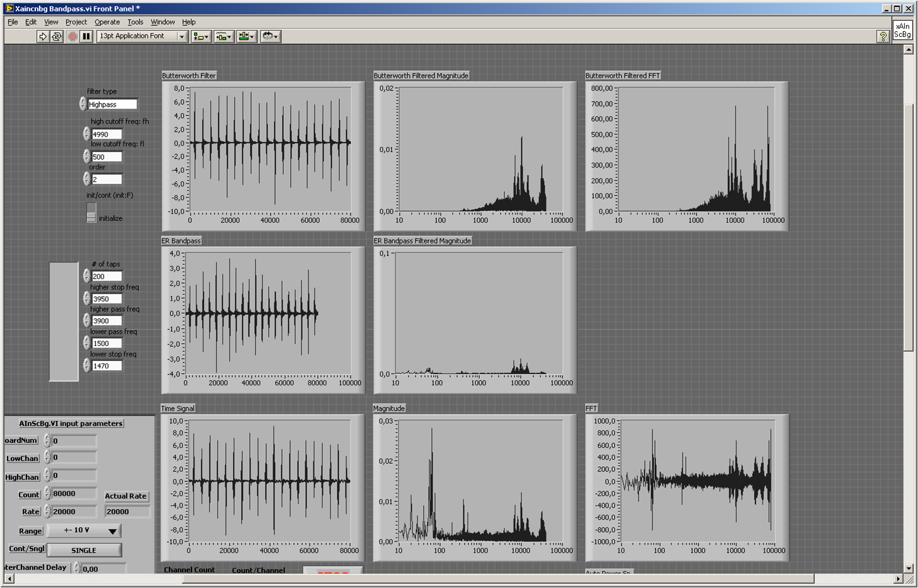Click the order stepper arrows
Viewport: 918px width, 588px height.
pyautogui.click(x=87, y=179)
